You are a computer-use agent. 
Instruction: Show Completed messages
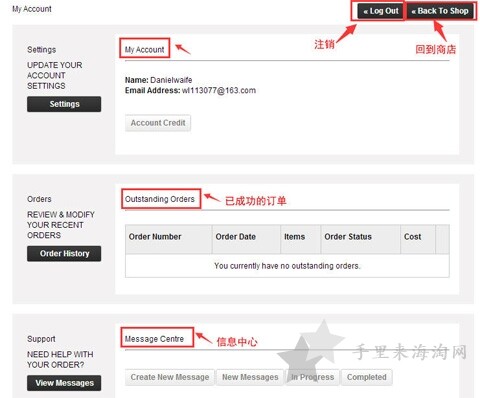(367, 377)
